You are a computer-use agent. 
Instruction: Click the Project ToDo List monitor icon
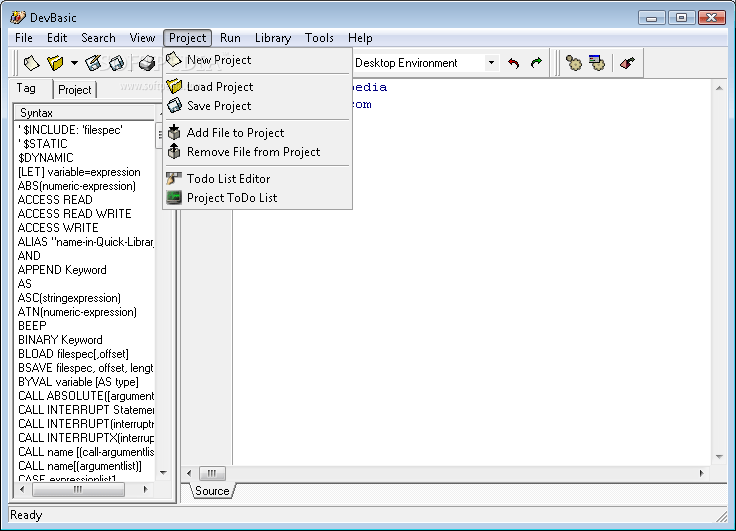(174, 198)
